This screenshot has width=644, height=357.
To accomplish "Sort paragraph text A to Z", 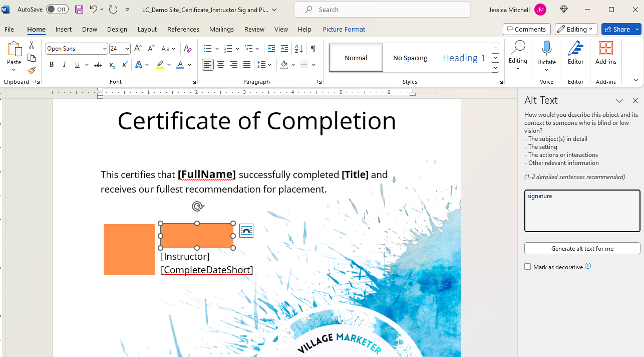I will [298, 49].
